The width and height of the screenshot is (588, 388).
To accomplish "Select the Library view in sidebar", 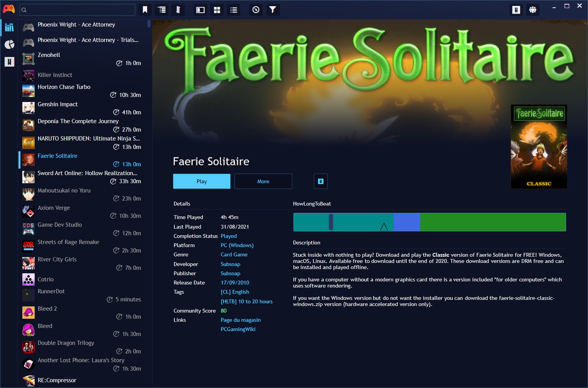I will pyautogui.click(x=9, y=27).
